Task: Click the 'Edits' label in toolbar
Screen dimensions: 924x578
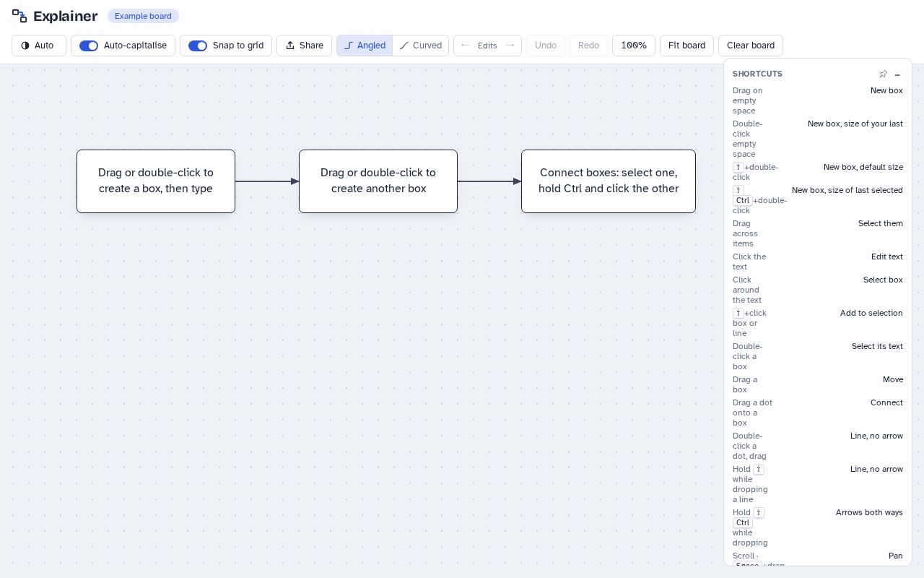Action: pos(487,46)
